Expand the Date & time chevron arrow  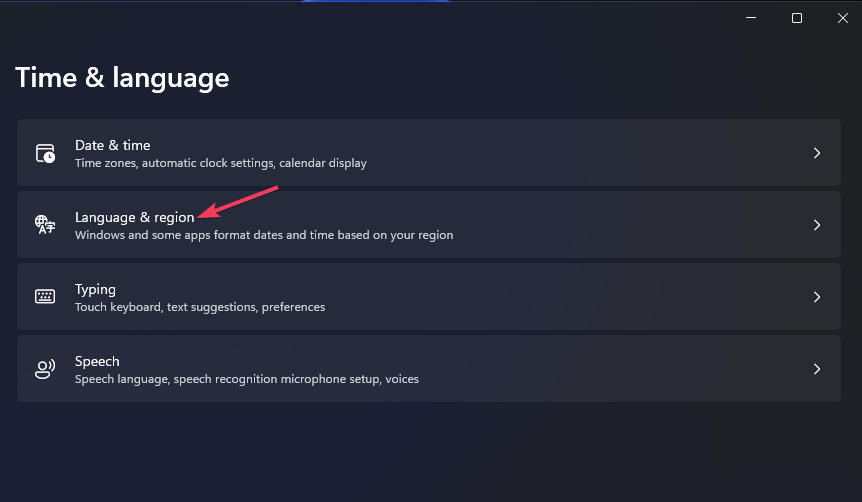point(817,153)
